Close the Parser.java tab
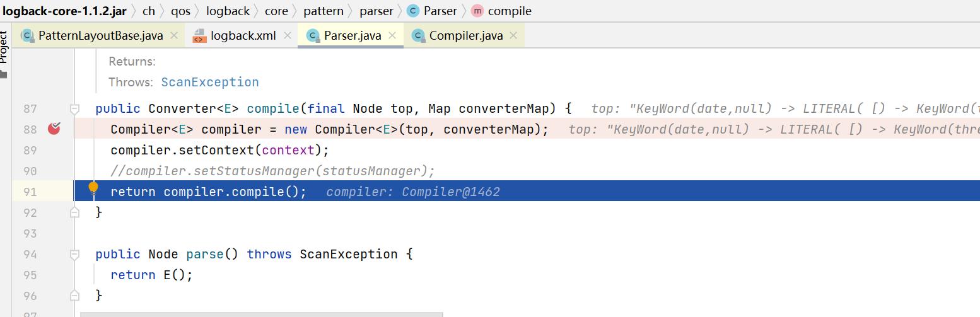 tap(392, 36)
